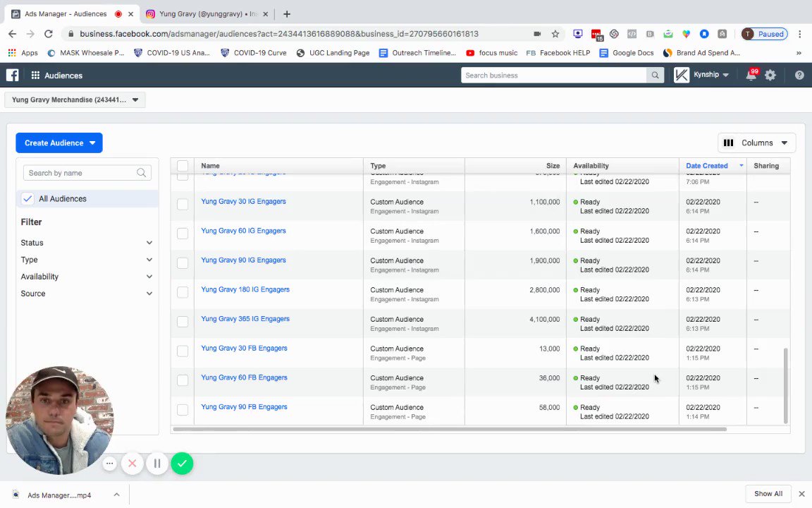Click the Chrome three-dot menu icon

coord(800,34)
